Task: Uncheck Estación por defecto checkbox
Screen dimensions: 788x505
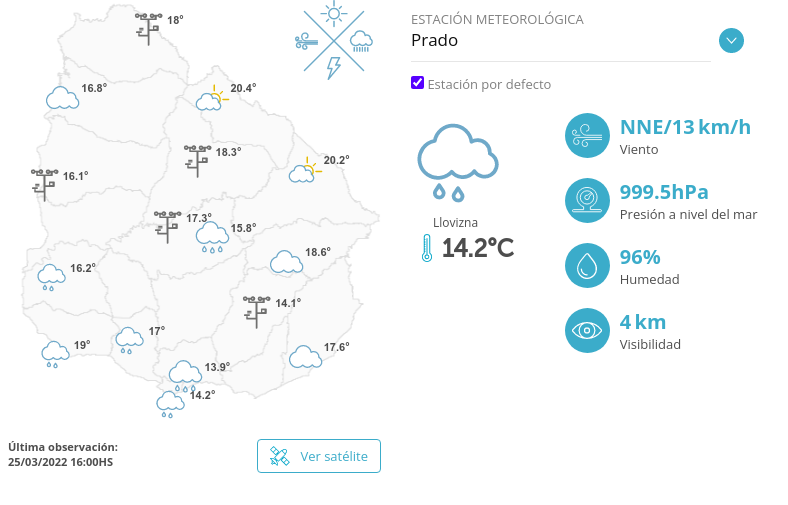Action: point(418,83)
